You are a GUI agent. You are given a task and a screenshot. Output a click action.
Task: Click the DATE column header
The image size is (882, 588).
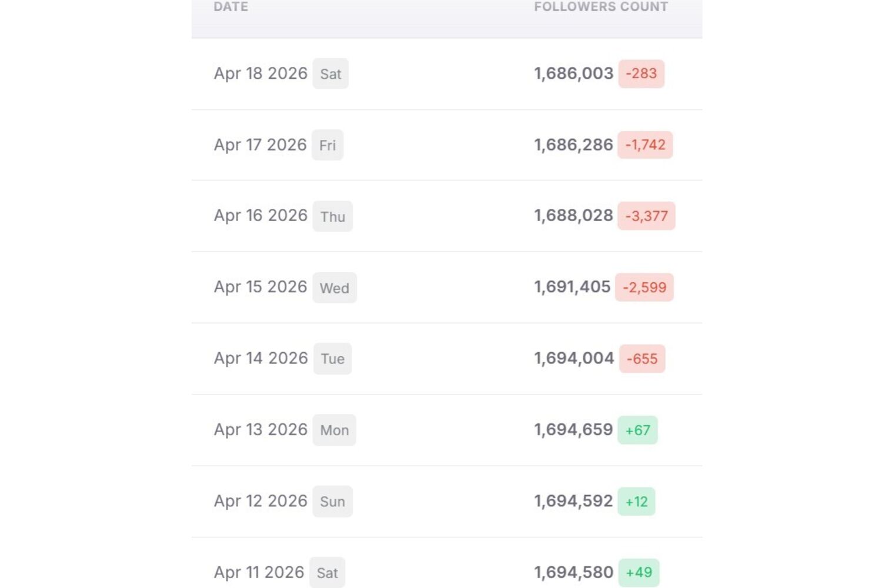pyautogui.click(x=230, y=7)
